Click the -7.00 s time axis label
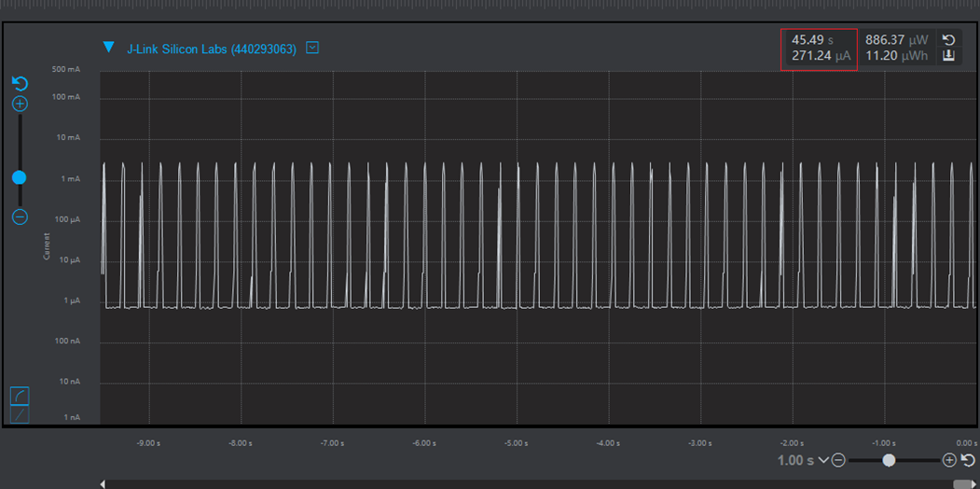This screenshot has height=489, width=980. [333, 443]
